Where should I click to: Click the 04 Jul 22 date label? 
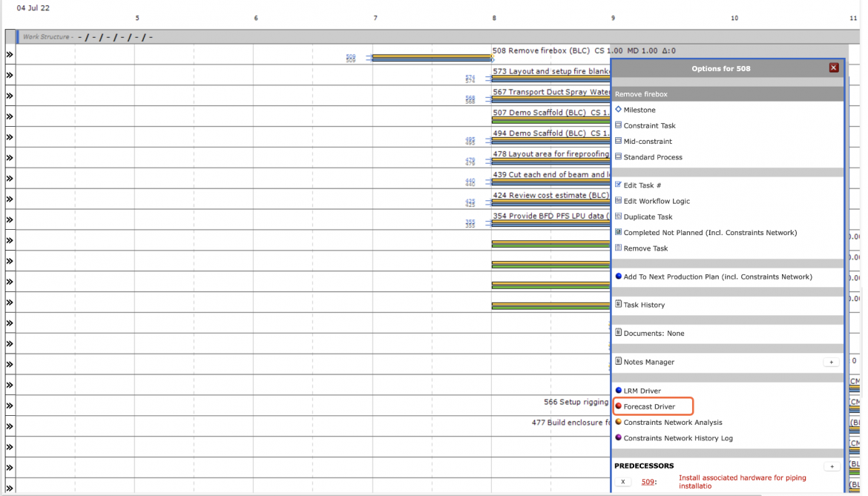coord(33,7)
